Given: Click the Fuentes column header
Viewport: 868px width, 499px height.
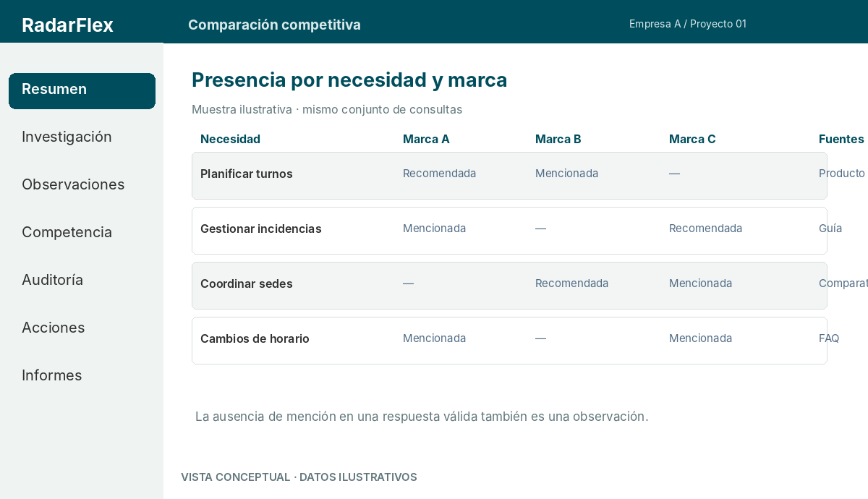Looking at the screenshot, I should click(841, 139).
